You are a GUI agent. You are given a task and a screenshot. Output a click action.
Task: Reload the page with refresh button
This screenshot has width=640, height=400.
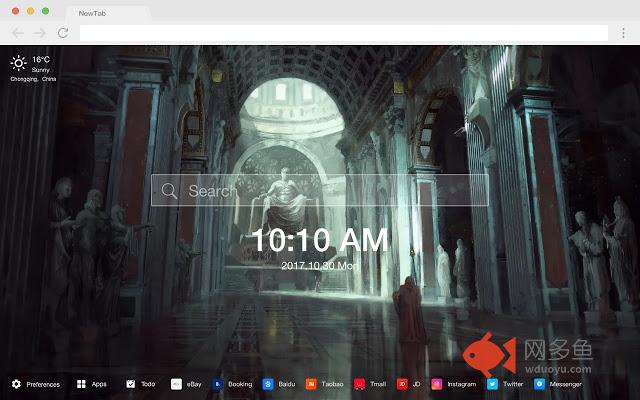point(63,33)
